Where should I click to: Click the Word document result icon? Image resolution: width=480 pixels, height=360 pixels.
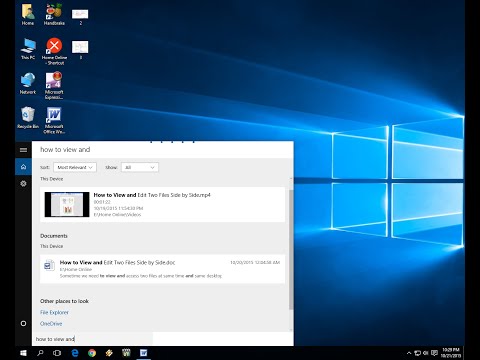[49, 265]
